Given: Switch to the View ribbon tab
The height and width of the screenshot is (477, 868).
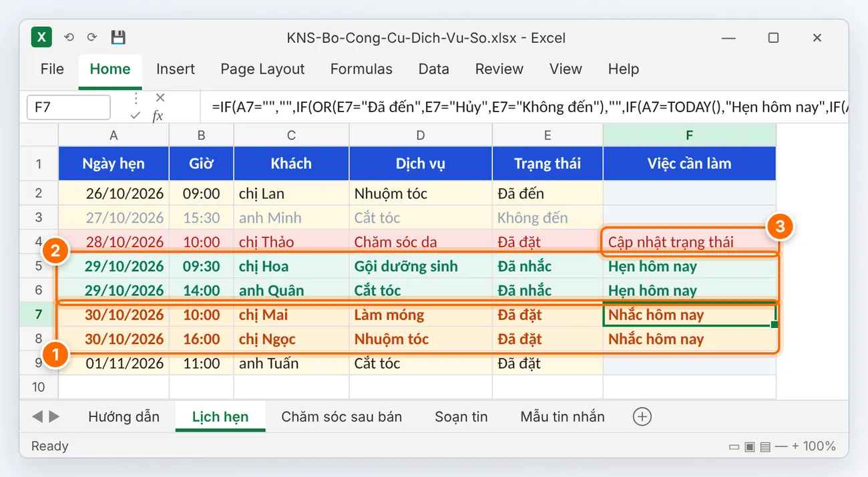Looking at the screenshot, I should click(x=566, y=69).
